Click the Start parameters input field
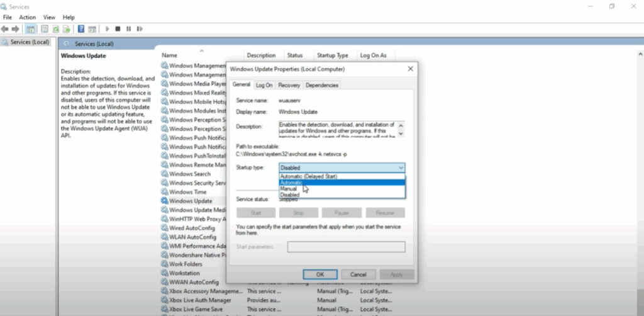The image size is (644, 316). 347,247
